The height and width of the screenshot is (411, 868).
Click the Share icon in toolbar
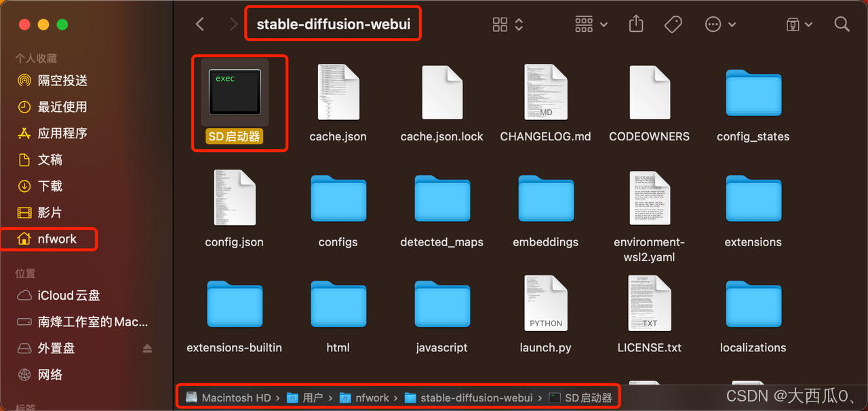[636, 24]
